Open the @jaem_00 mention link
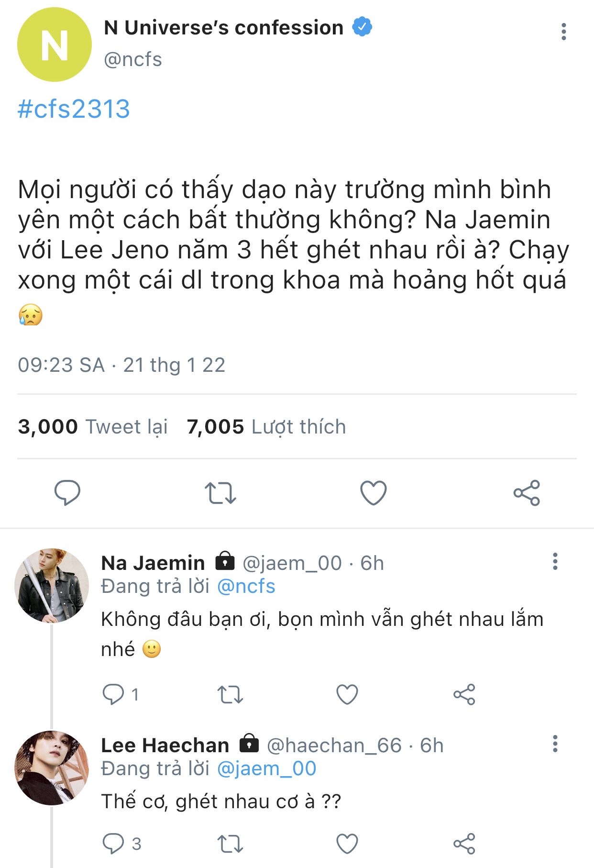594x868 pixels. pos(266,768)
